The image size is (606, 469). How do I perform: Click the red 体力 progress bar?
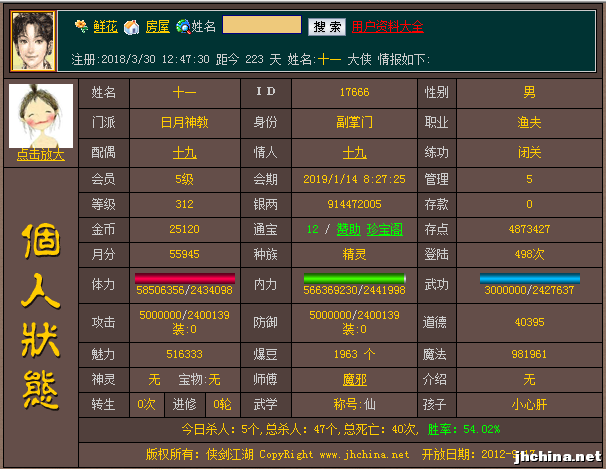pos(185,278)
